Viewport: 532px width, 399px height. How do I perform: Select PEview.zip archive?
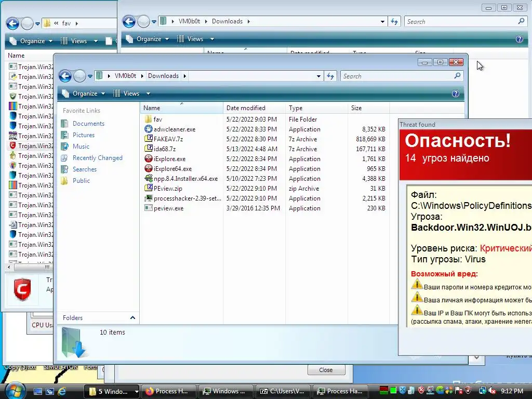click(168, 188)
